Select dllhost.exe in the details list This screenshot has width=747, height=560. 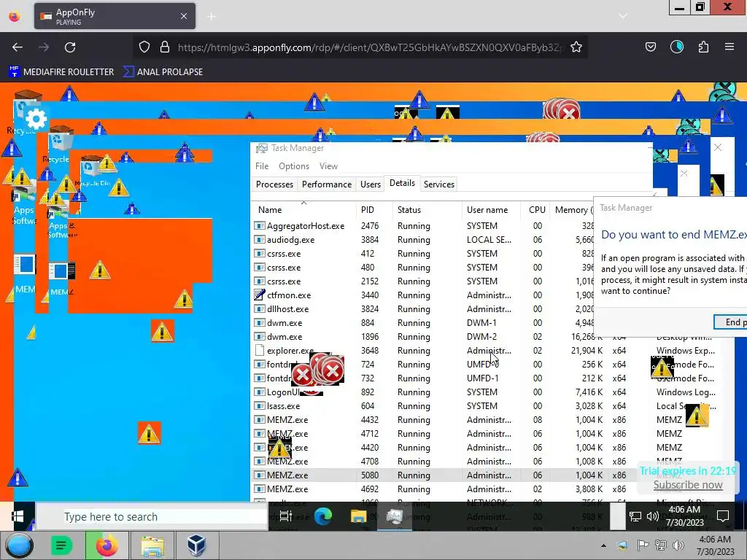pyautogui.click(x=424, y=309)
